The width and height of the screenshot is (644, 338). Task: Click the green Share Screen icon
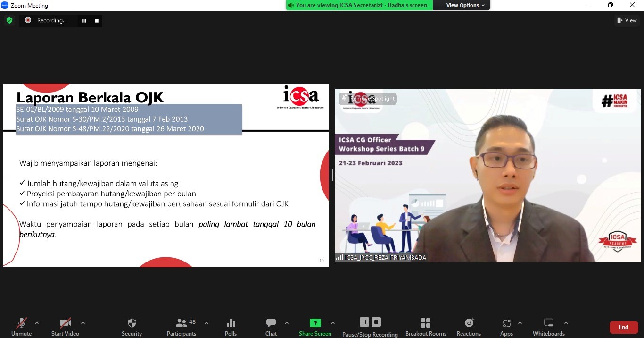pos(315,323)
